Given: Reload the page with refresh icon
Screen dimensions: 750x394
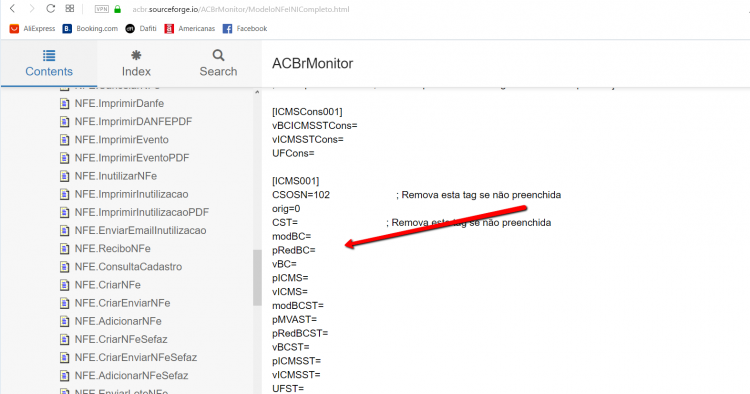Looking at the screenshot, I should pos(51,9).
